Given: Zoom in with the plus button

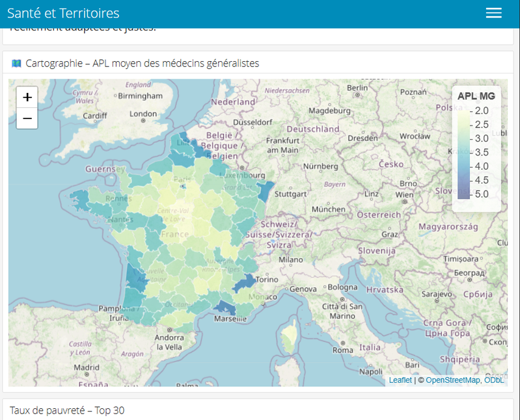Looking at the screenshot, I should pos(27,98).
